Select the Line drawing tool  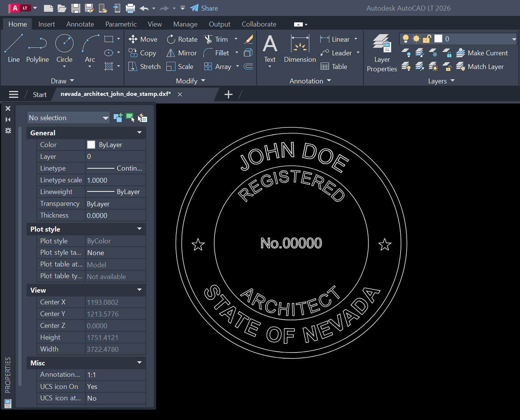[x=14, y=48]
